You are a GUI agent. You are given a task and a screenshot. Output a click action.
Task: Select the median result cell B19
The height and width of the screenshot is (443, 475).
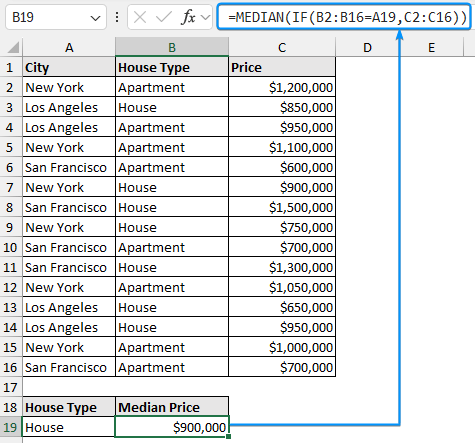point(172,427)
